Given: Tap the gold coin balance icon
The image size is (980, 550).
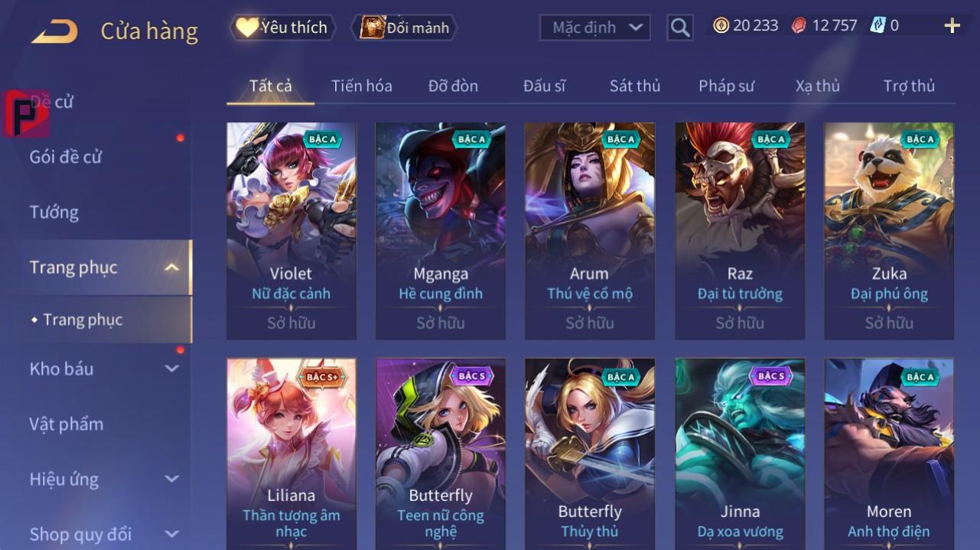Looking at the screenshot, I should pyautogui.click(x=721, y=26).
